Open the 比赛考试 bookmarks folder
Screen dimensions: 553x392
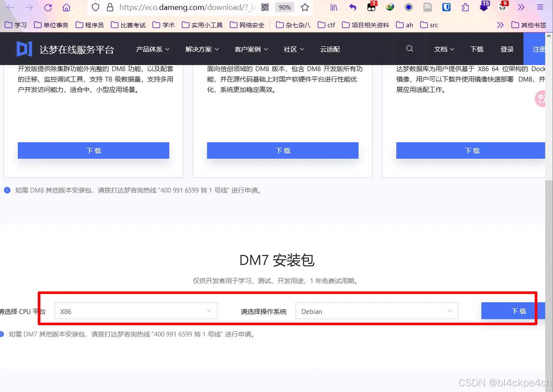pos(128,25)
